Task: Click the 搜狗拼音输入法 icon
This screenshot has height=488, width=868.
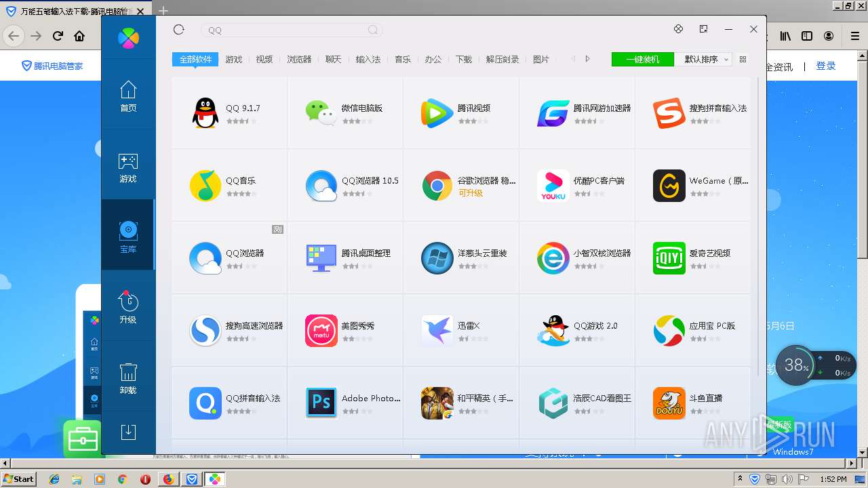Action: 669,113
